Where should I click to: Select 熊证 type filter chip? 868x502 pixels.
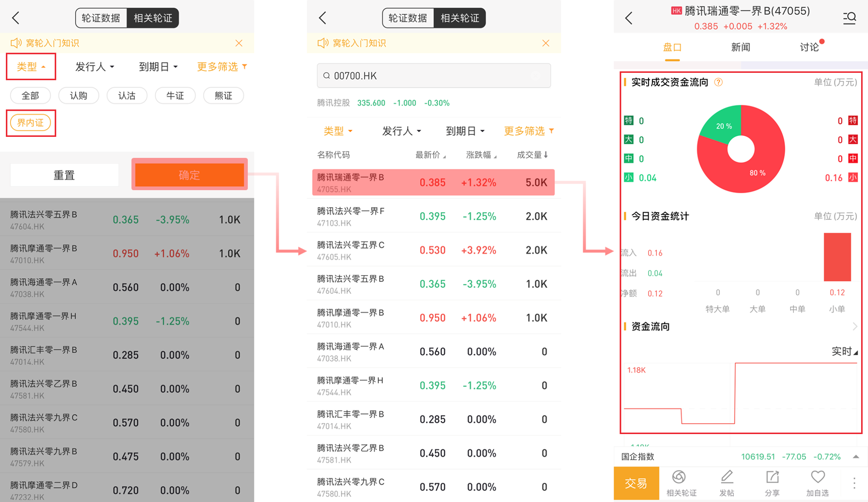223,95
